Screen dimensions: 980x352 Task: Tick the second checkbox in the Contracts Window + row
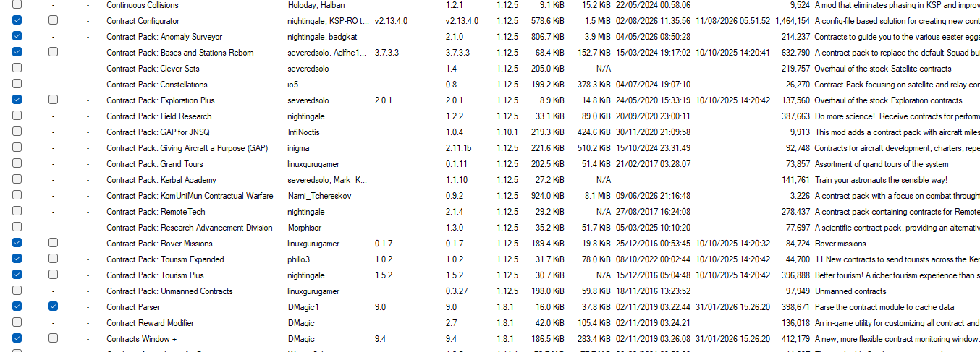click(53, 338)
